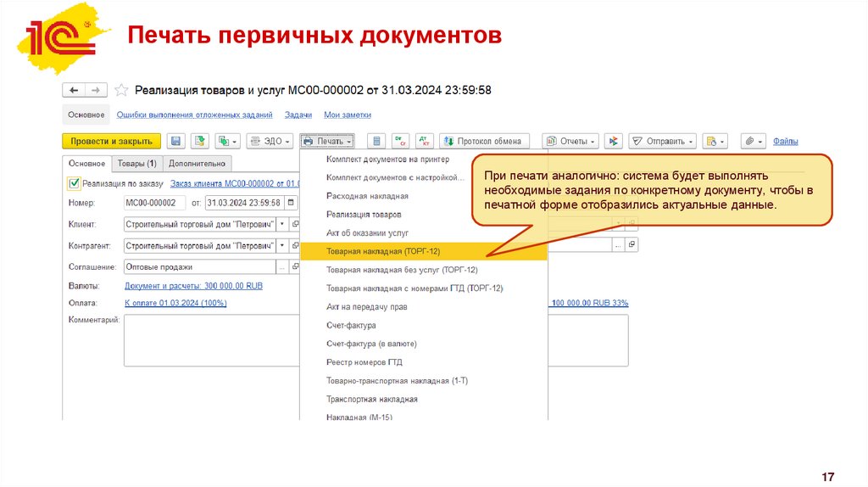Switch to Дополнительно tab

(197, 164)
